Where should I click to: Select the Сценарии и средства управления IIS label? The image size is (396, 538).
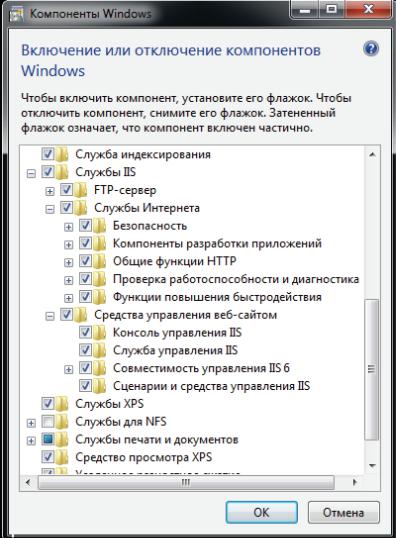click(x=211, y=386)
